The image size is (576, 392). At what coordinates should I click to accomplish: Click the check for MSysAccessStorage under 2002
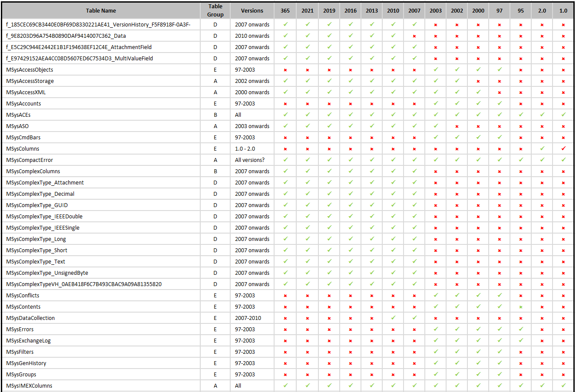(x=457, y=81)
